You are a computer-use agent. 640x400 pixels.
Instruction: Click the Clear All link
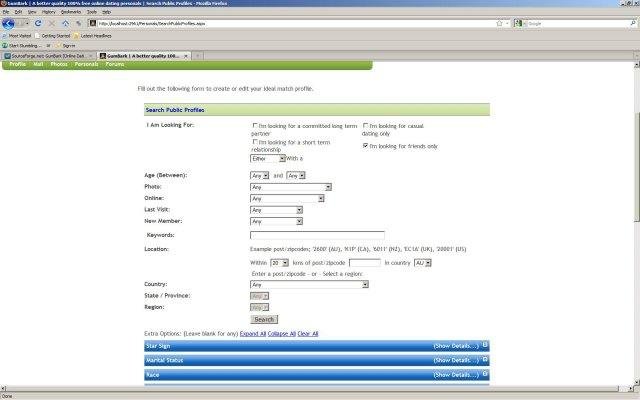coord(308,334)
